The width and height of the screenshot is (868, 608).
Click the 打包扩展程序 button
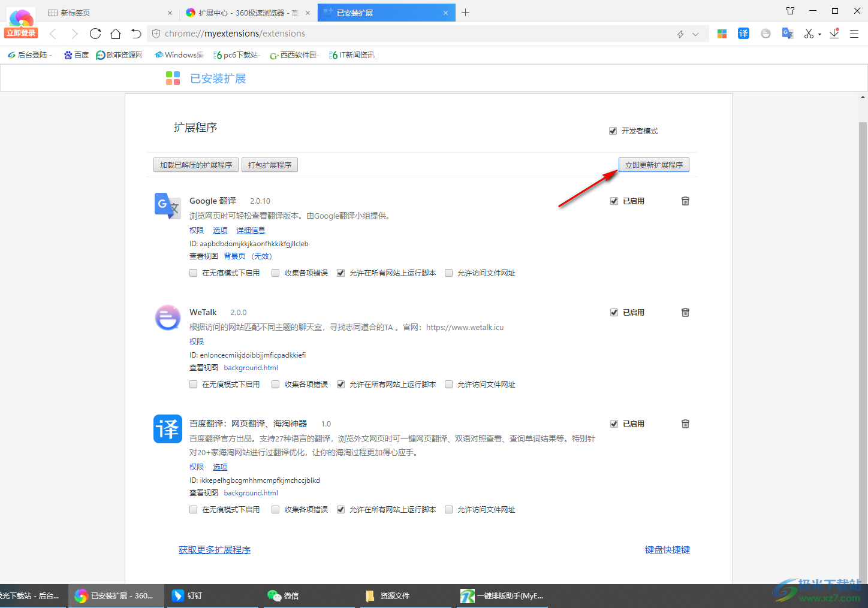click(270, 165)
